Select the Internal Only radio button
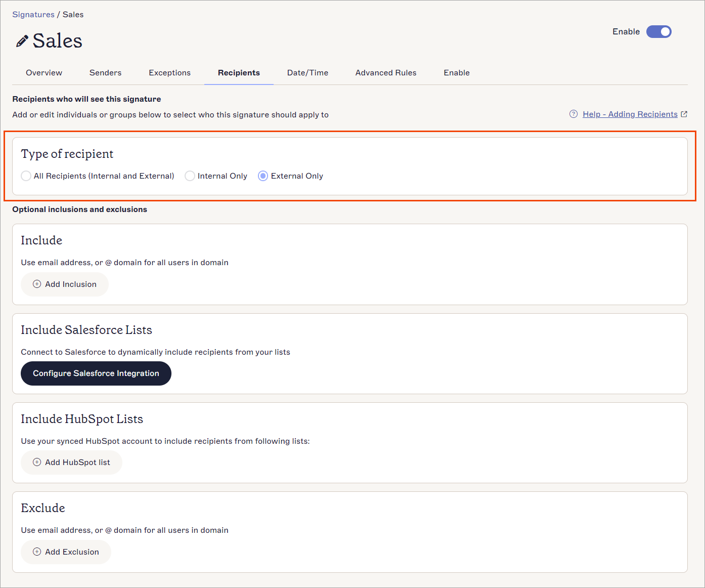Image resolution: width=705 pixels, height=588 pixels. 190,176
